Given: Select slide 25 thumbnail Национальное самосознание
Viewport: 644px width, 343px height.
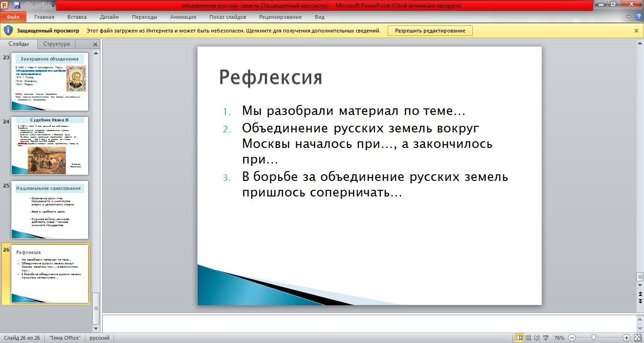Looking at the screenshot, I should 50,210.
